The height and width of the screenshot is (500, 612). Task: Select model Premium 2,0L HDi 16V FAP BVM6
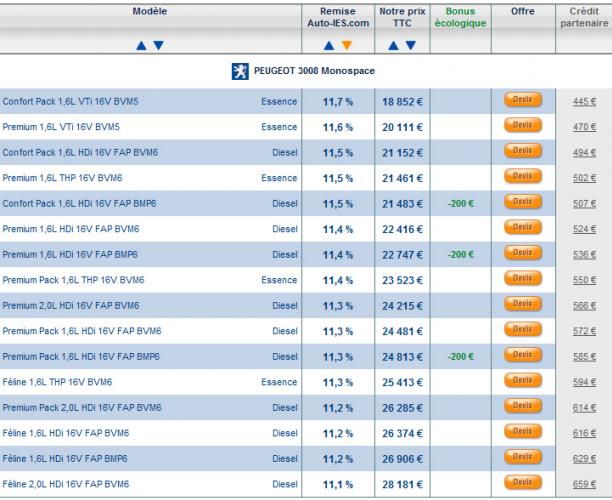71,306
